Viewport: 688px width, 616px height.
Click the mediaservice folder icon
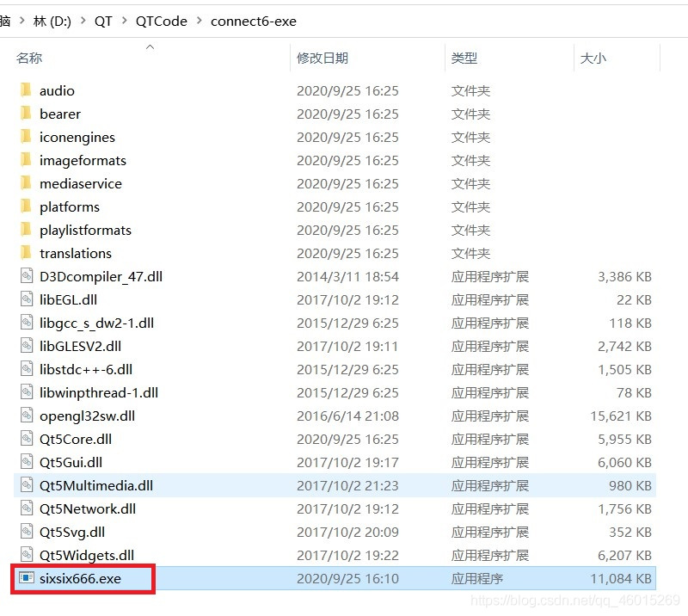26,183
